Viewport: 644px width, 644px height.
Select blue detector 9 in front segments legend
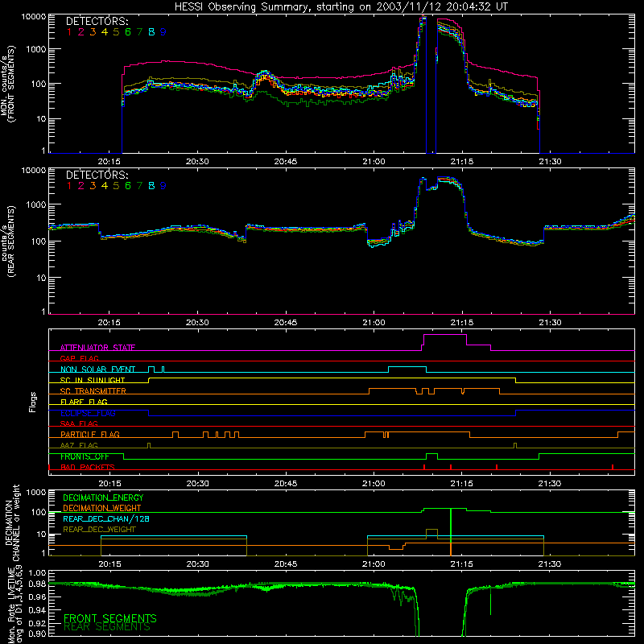(163, 32)
